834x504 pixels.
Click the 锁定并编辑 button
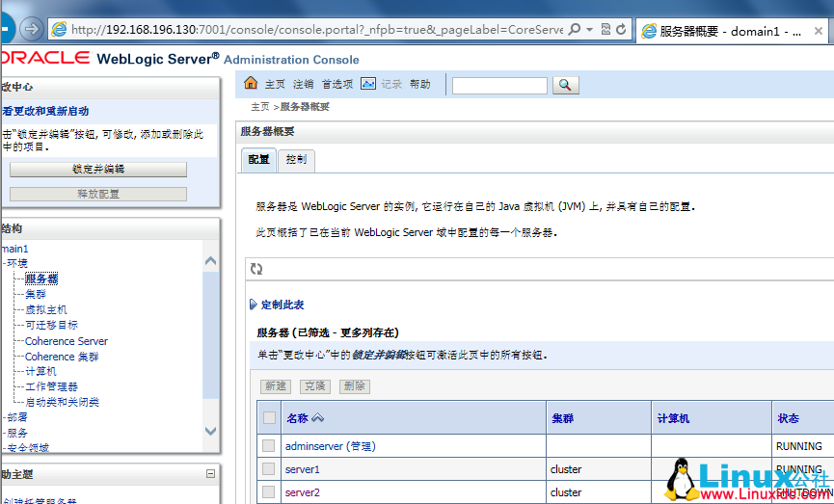pyautogui.click(x=98, y=169)
